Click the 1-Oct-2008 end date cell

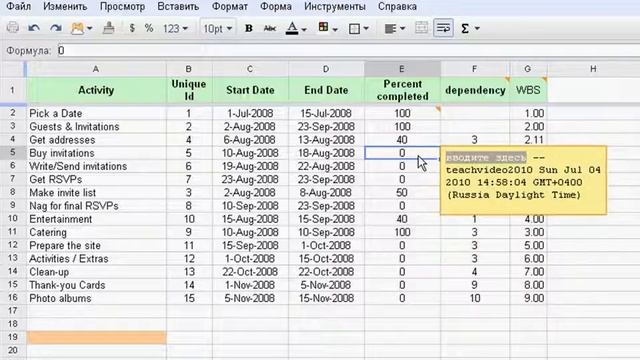326,246
